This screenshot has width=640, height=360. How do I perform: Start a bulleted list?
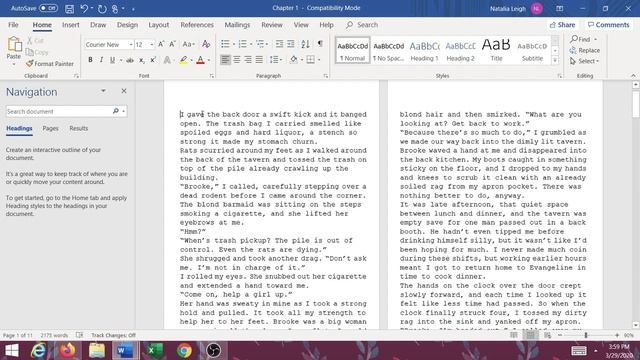point(225,44)
